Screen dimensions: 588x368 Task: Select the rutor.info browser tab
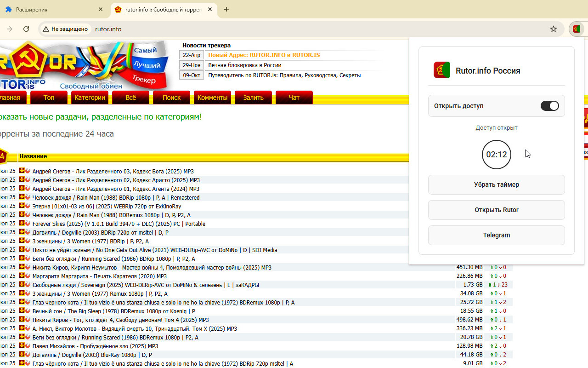pos(164,9)
